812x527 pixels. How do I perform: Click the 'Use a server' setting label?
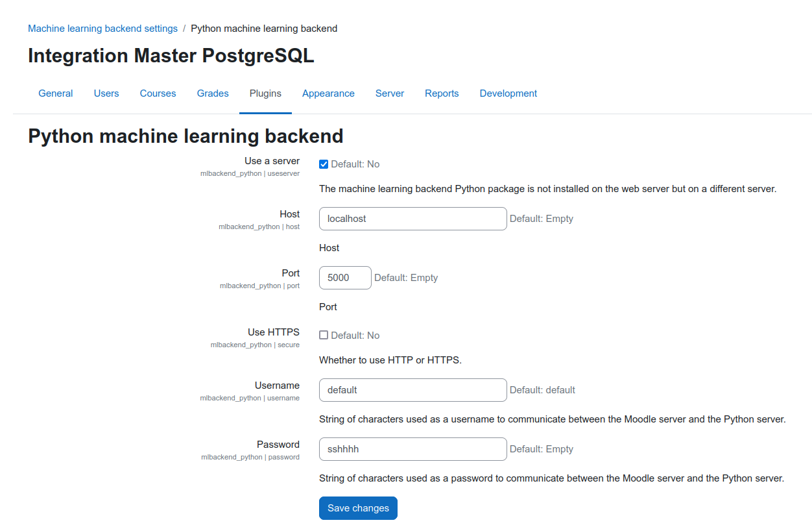[x=272, y=161]
